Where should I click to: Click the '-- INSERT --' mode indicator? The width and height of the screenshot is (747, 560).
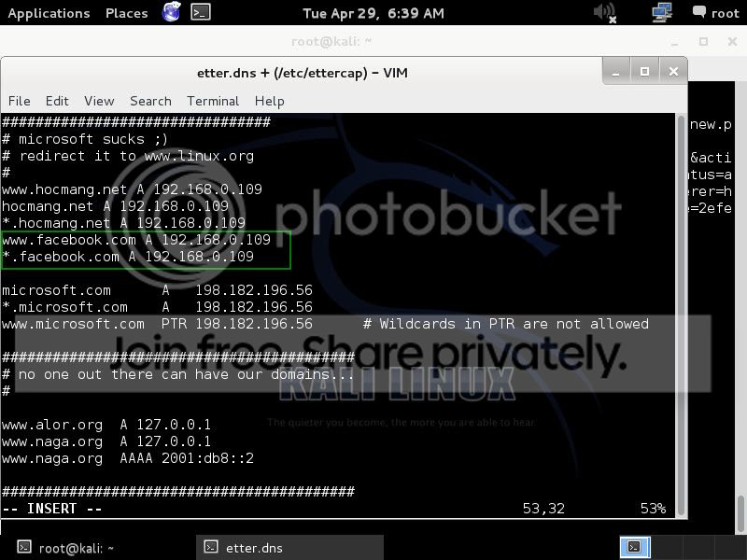pyautogui.click(x=52, y=509)
